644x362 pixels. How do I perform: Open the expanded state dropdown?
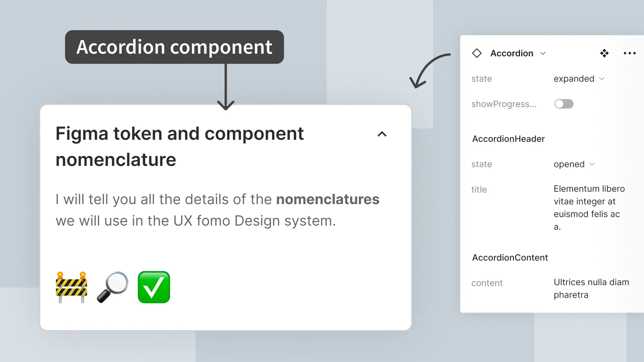[x=579, y=79]
